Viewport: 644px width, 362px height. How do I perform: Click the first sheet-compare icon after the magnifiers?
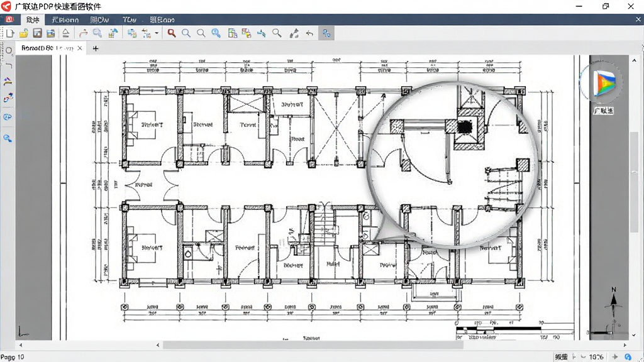[x=233, y=33]
